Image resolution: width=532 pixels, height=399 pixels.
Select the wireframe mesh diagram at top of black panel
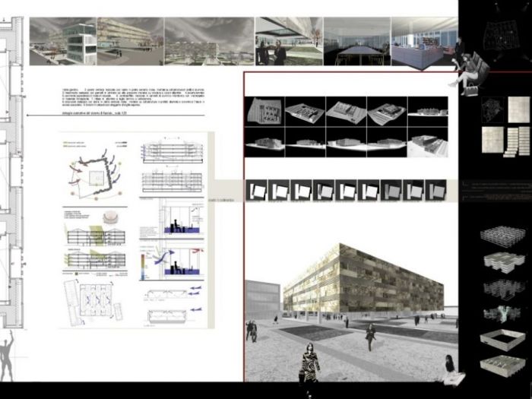coord(500,35)
